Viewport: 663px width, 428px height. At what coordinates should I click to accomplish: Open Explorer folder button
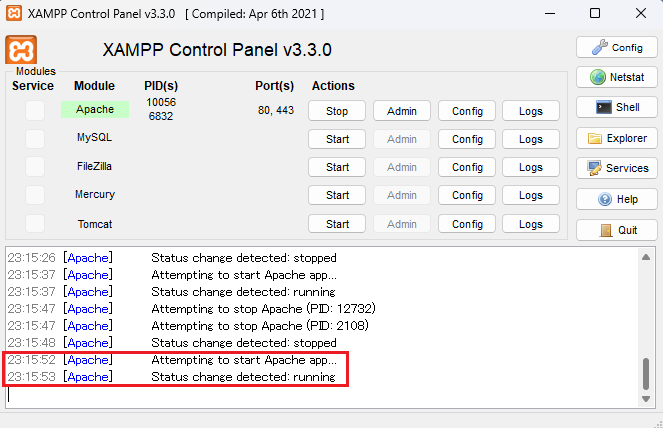click(616, 138)
